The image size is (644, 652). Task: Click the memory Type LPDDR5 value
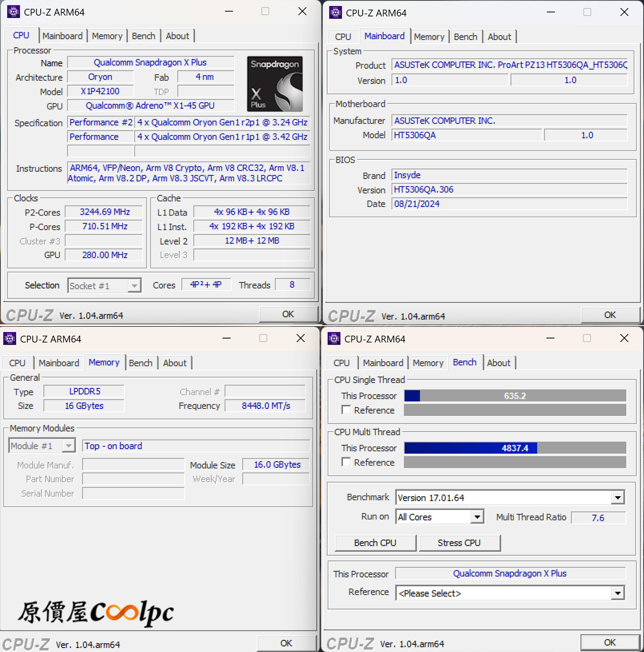(85, 391)
